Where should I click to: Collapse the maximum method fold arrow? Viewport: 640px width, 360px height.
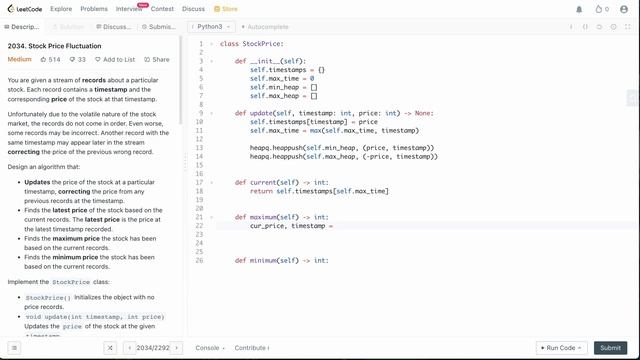point(211,217)
